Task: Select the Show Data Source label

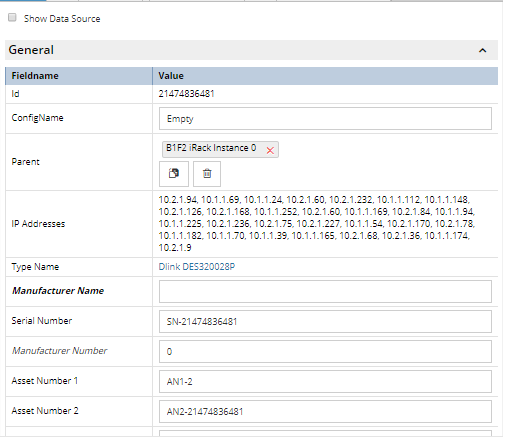Action: point(62,19)
